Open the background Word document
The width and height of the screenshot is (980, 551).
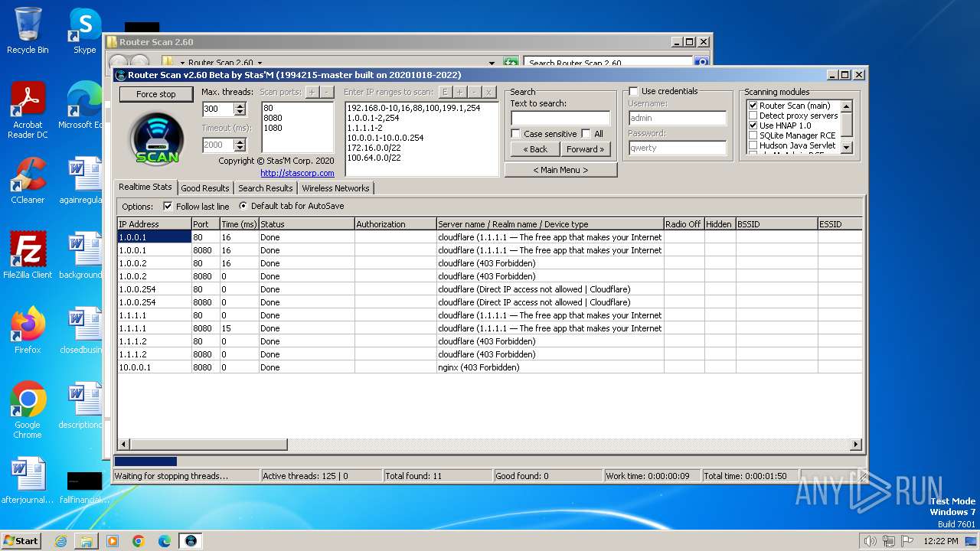[x=81, y=256]
